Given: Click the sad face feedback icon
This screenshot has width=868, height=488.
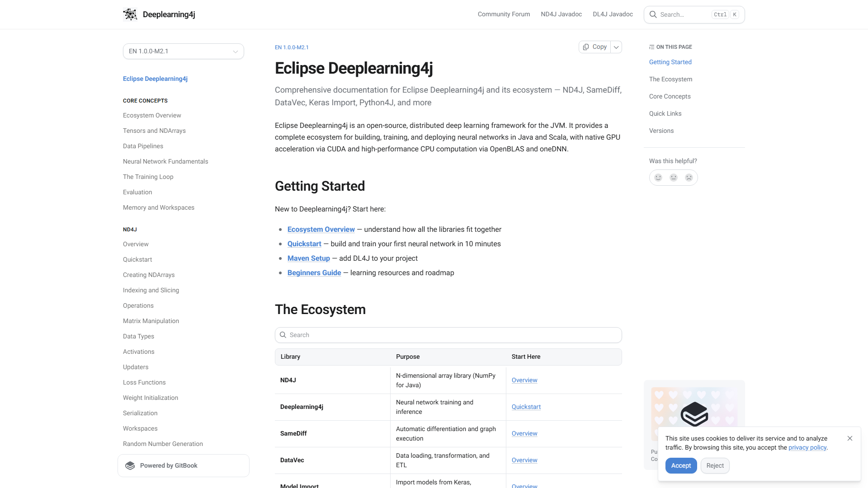Looking at the screenshot, I should [689, 178].
